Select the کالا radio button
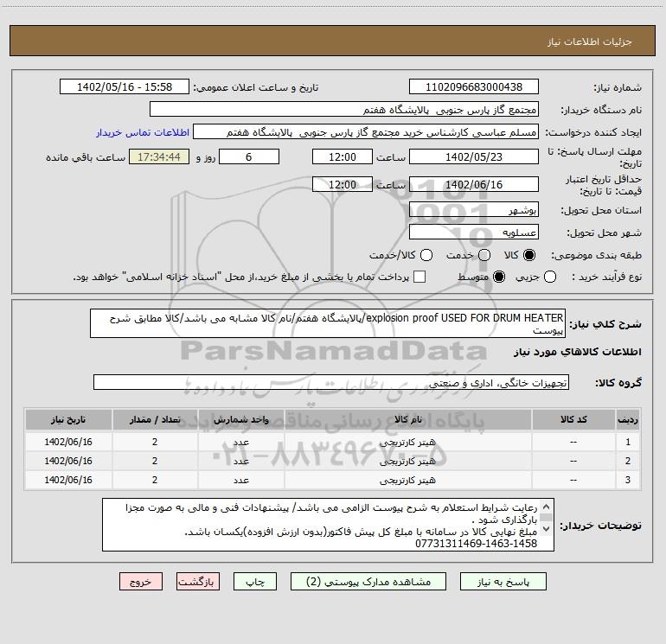The image size is (666, 644). [x=529, y=255]
